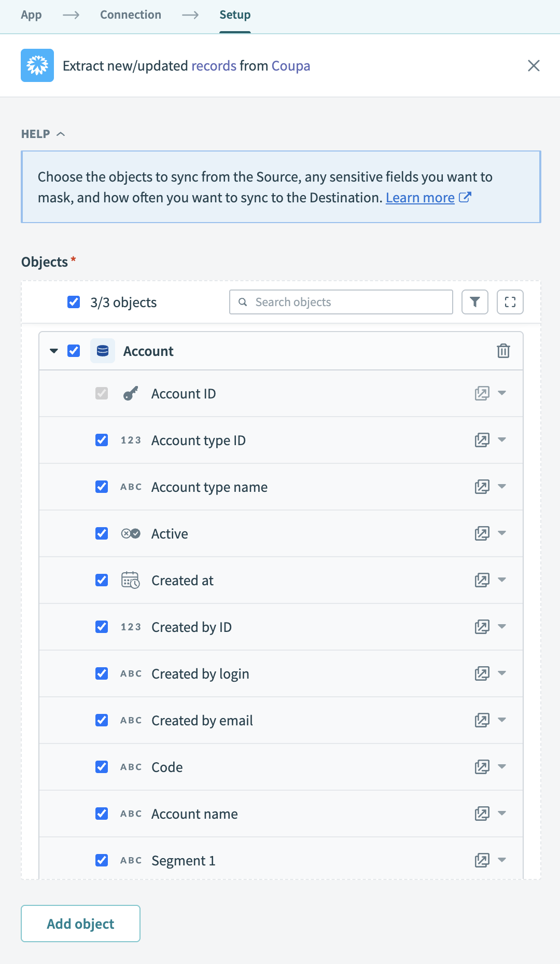Click the mapping icon in Code row

[x=482, y=767]
